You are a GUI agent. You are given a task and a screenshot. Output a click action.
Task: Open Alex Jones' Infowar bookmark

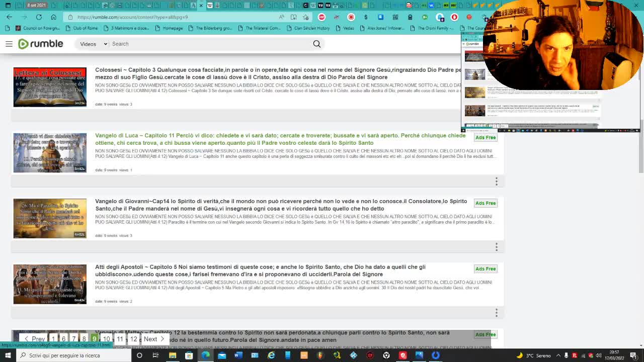click(382, 28)
